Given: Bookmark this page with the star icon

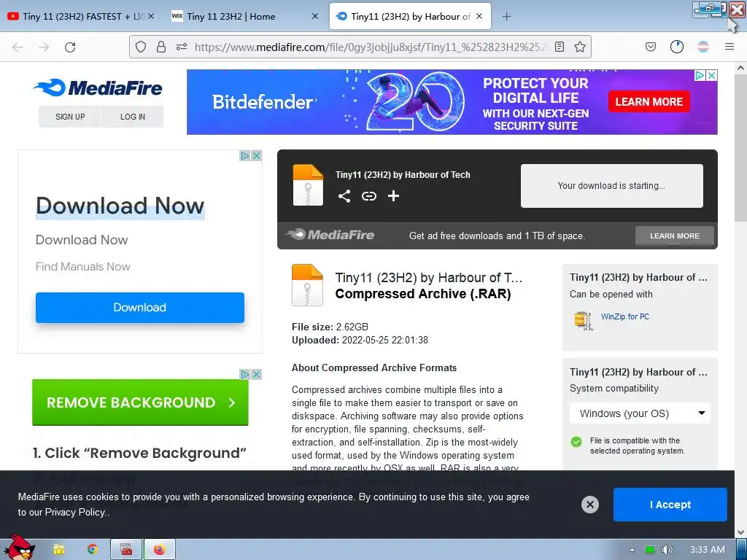Looking at the screenshot, I should (x=580, y=47).
